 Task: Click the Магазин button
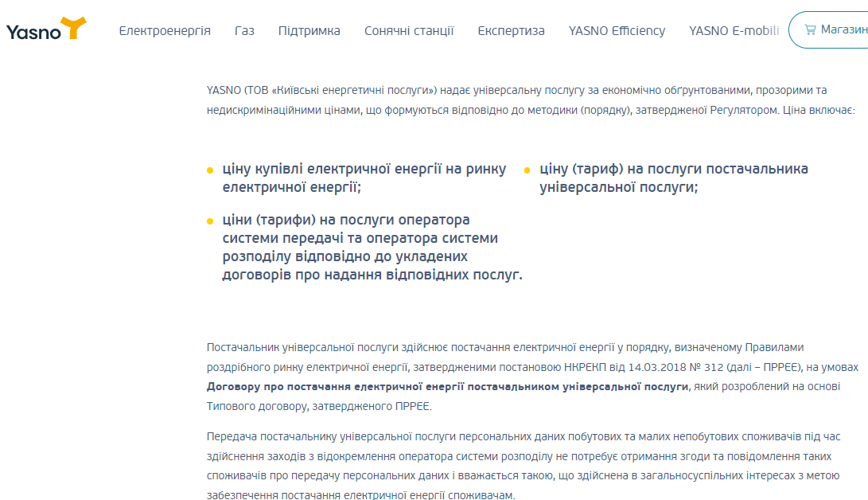pyautogui.click(x=829, y=30)
